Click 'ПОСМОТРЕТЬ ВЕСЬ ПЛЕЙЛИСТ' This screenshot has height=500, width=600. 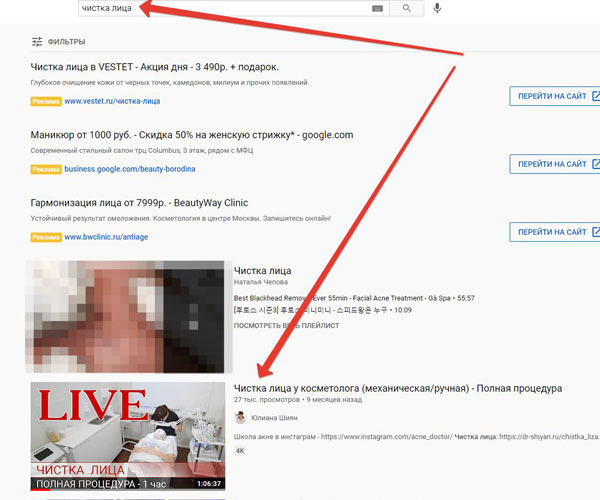(286, 326)
